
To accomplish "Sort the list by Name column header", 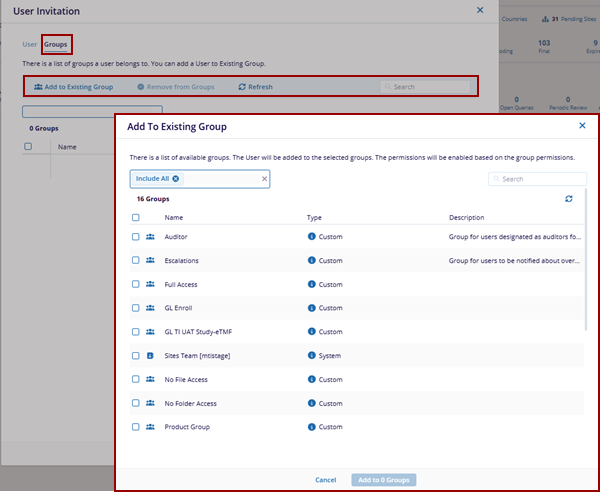I will click(x=174, y=217).
